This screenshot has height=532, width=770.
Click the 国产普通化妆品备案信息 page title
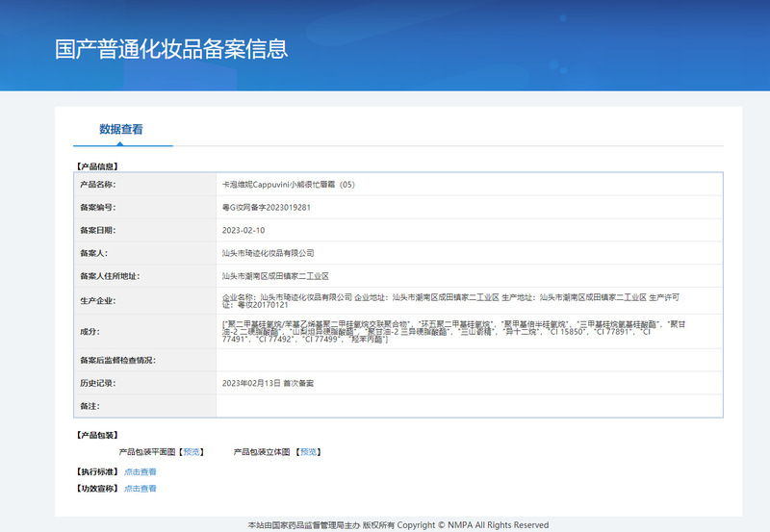[x=171, y=49]
